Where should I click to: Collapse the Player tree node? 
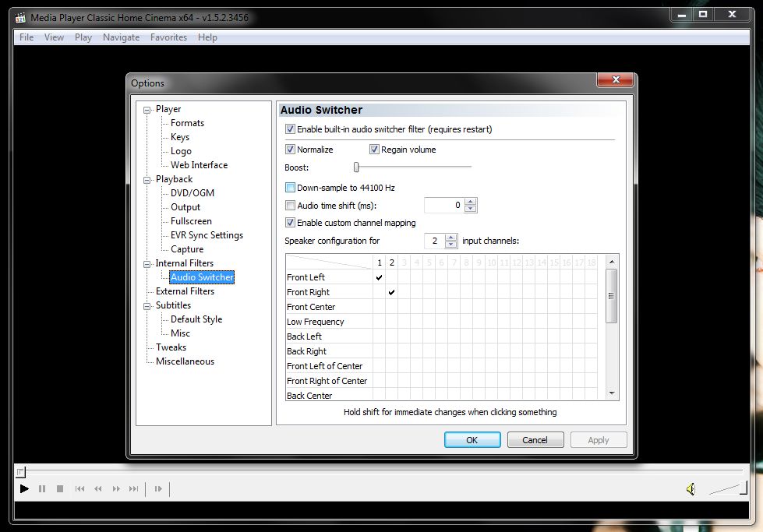click(147, 110)
